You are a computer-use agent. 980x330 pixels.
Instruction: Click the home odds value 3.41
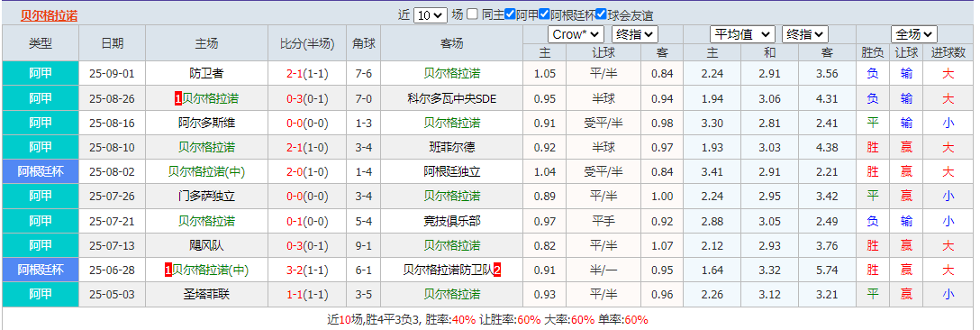(712, 171)
